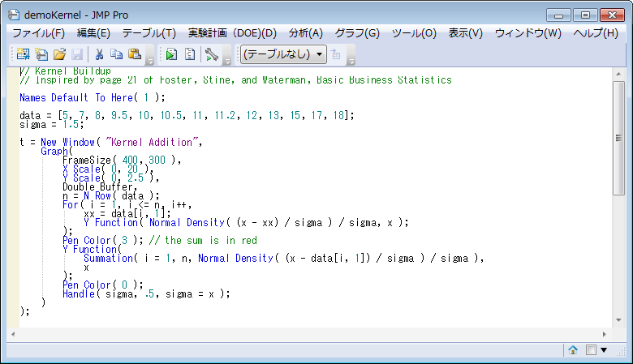
Task: Click the Cut scissors icon
Action: click(99, 54)
